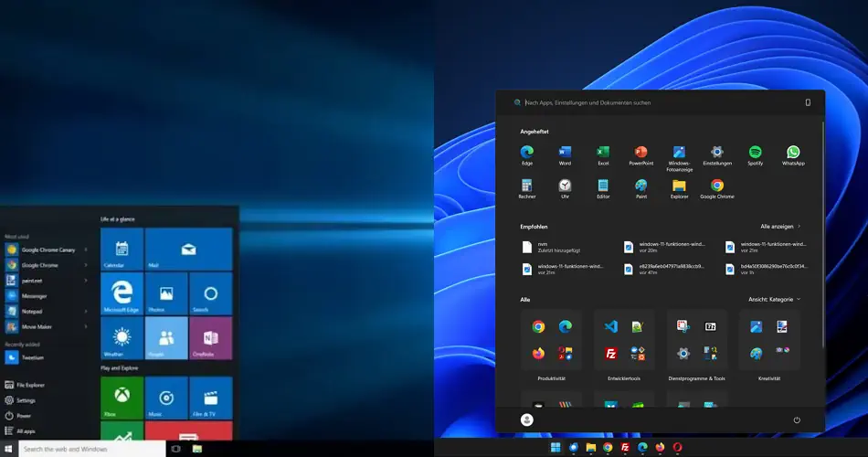
Task: Click the Windows 11 power icon
Action: 797,420
